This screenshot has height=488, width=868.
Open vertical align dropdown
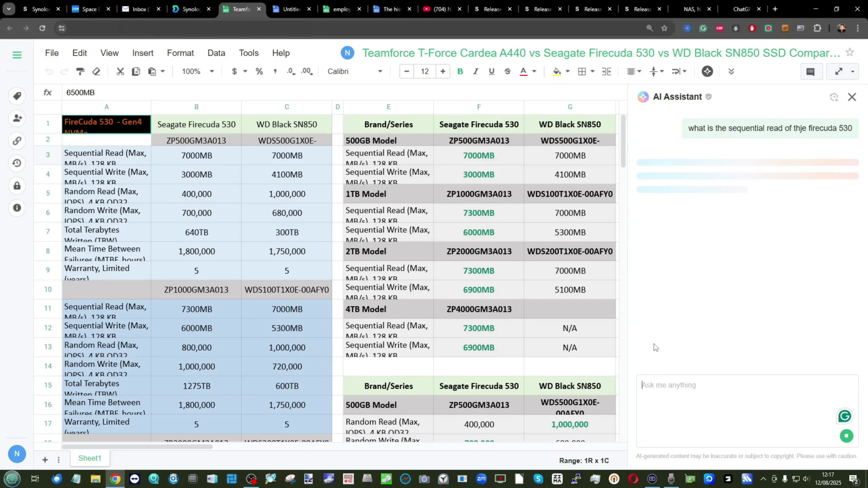click(x=656, y=72)
